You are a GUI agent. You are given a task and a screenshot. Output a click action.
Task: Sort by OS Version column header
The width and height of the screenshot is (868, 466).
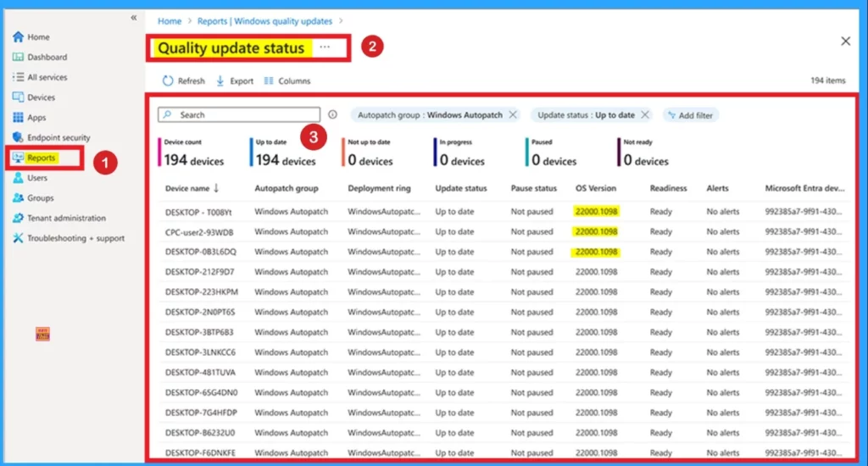(596, 188)
